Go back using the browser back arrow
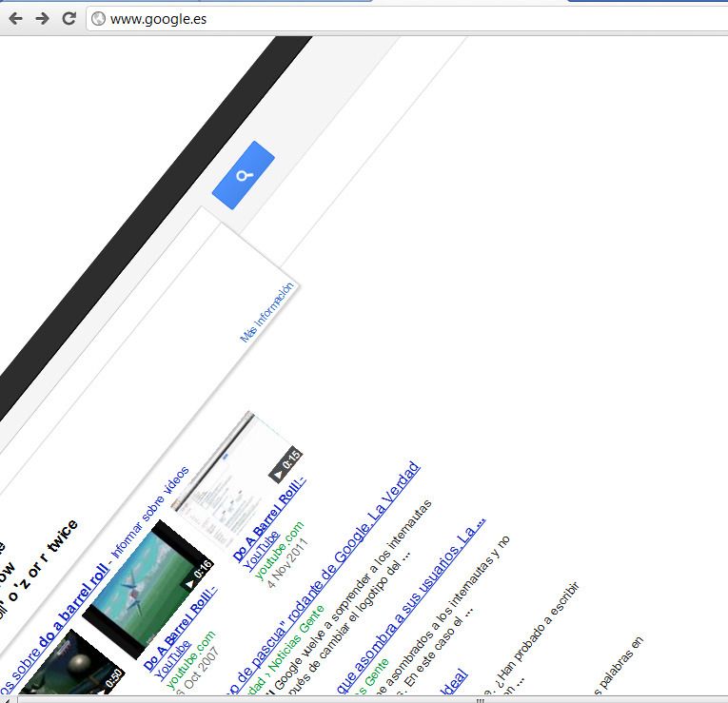 pyautogui.click(x=16, y=19)
